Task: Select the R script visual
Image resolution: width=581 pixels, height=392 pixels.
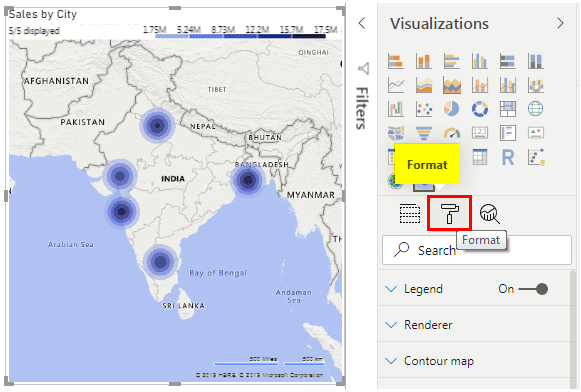Action: [x=508, y=157]
